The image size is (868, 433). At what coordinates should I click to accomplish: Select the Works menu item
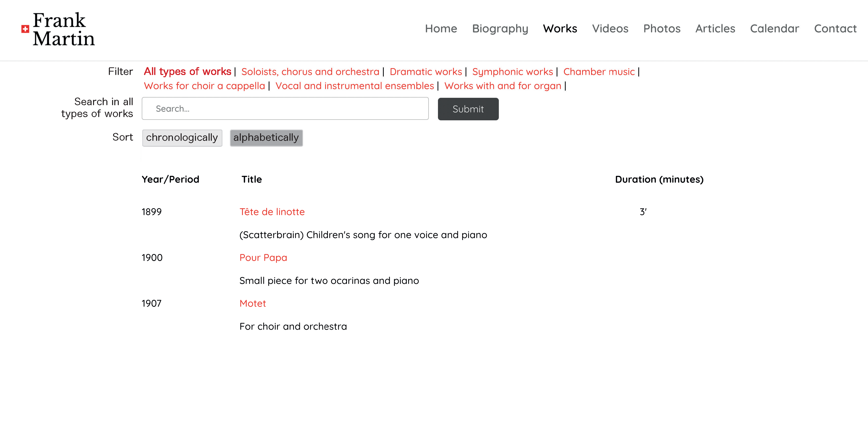pyautogui.click(x=560, y=29)
